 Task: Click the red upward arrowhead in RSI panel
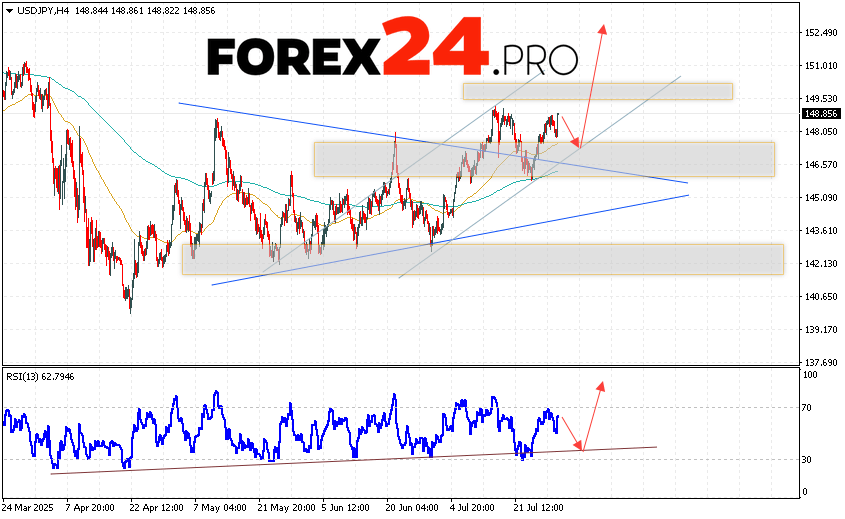pyautogui.click(x=600, y=385)
